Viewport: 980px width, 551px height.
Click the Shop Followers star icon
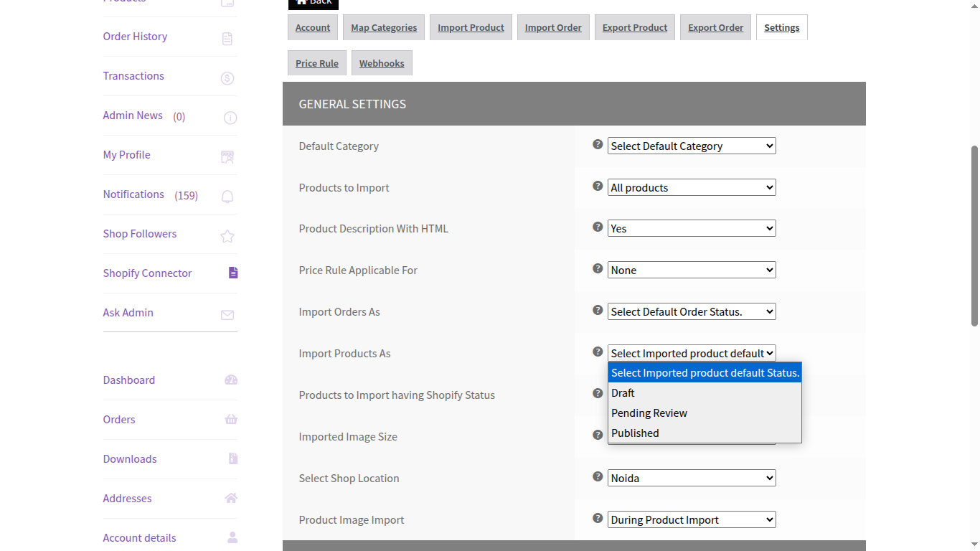point(227,235)
